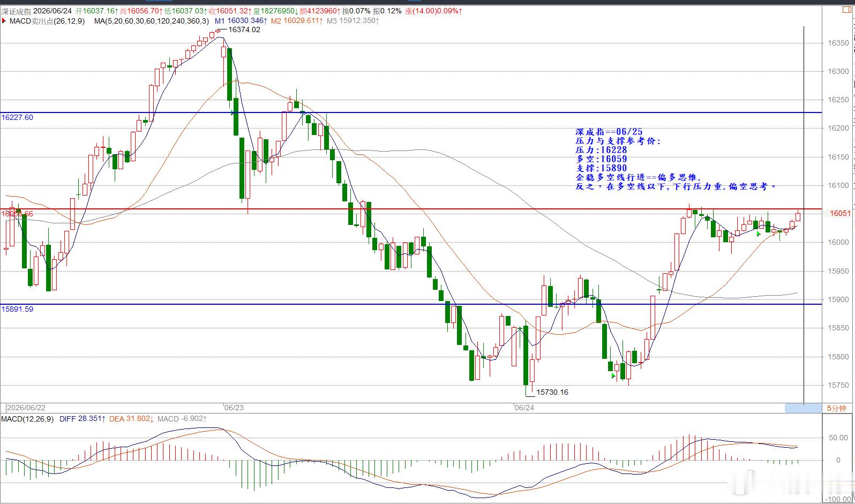Click the M2 16029.611 moving average label
This screenshot has height=504, width=855.
[297, 21]
